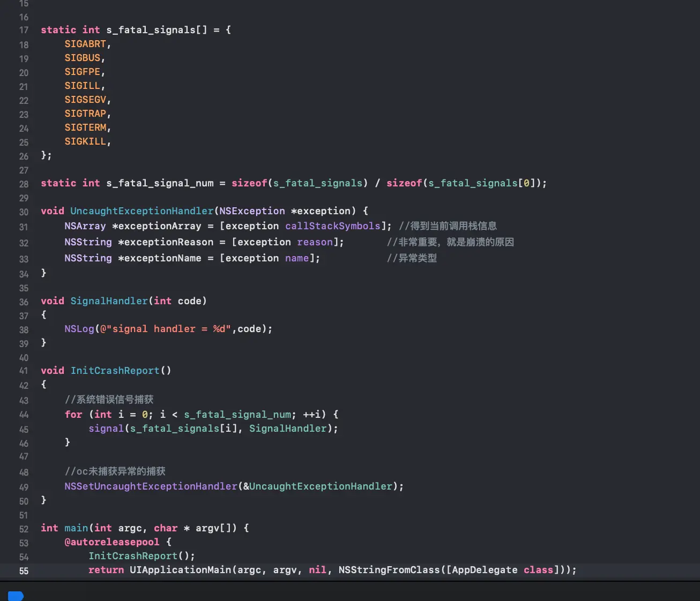
Task: Click the NSLog call
Action: tap(79, 329)
